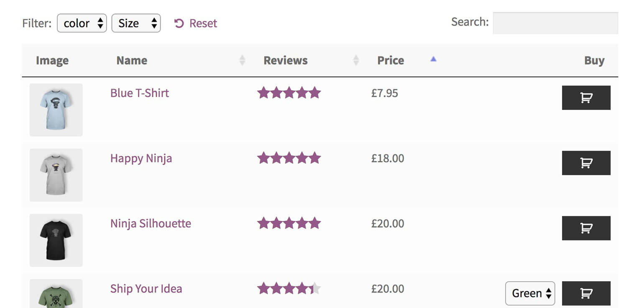This screenshot has width=644, height=308.
Task: Open the color filter dropdown
Action: (x=82, y=23)
